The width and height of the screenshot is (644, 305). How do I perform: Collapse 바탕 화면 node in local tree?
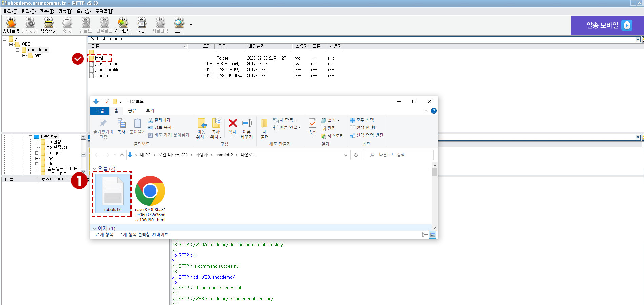(x=31, y=137)
